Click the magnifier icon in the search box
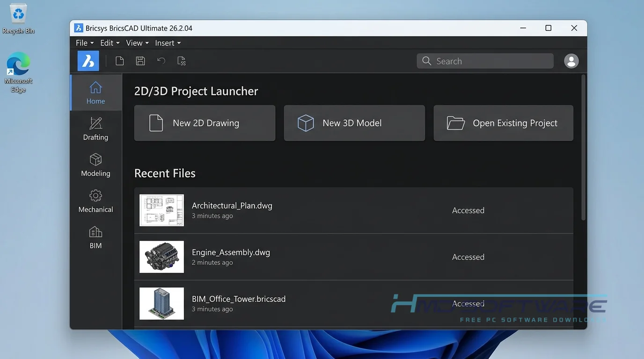The width and height of the screenshot is (644, 359). (x=426, y=61)
